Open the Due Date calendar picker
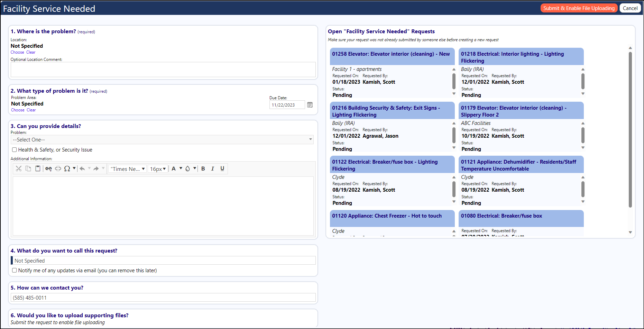 click(x=310, y=105)
